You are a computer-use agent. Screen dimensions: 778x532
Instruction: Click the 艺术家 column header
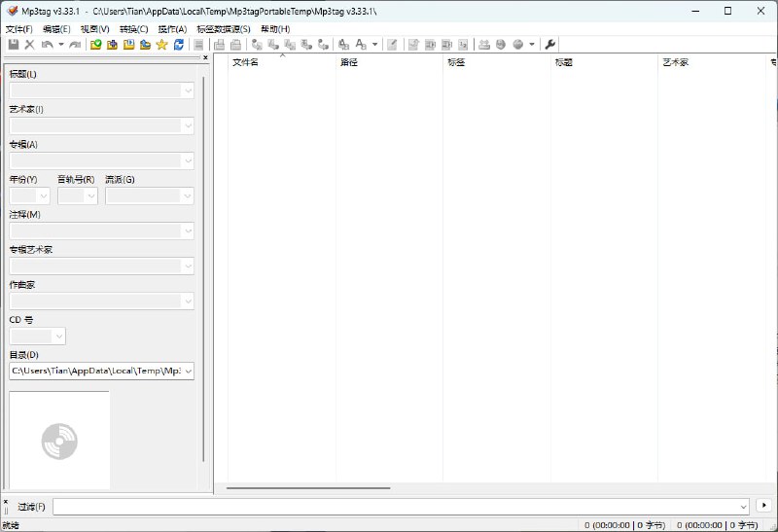point(676,62)
